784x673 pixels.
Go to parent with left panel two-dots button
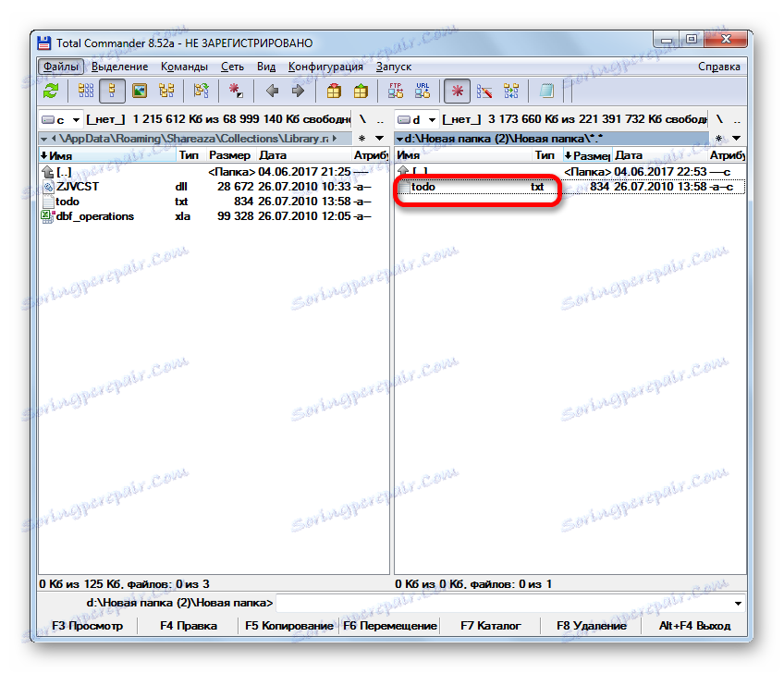click(381, 119)
